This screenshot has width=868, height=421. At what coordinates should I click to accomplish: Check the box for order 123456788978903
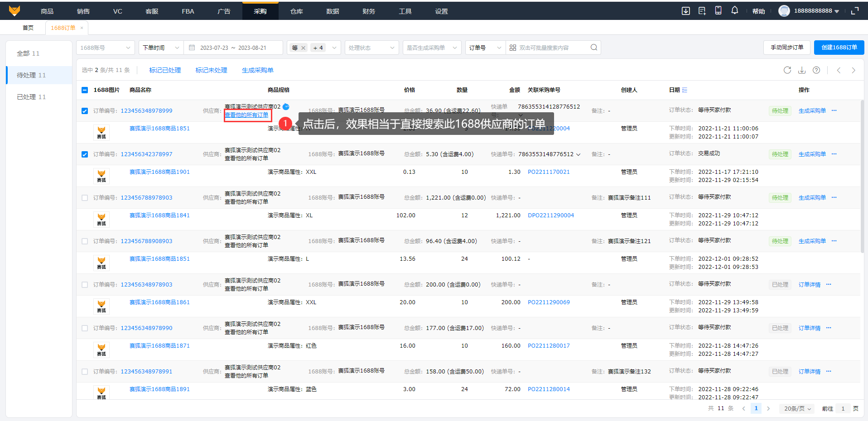85,198
